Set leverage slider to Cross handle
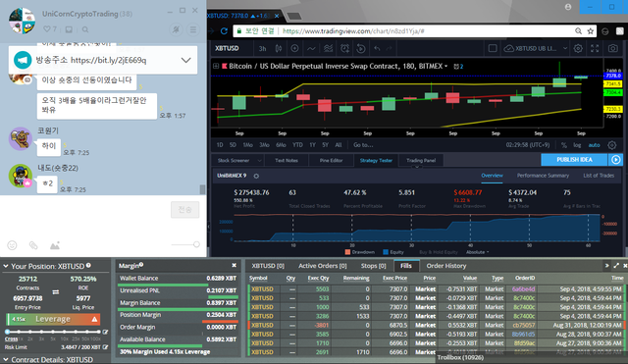Screen dimensions: 628x364 click(7, 332)
